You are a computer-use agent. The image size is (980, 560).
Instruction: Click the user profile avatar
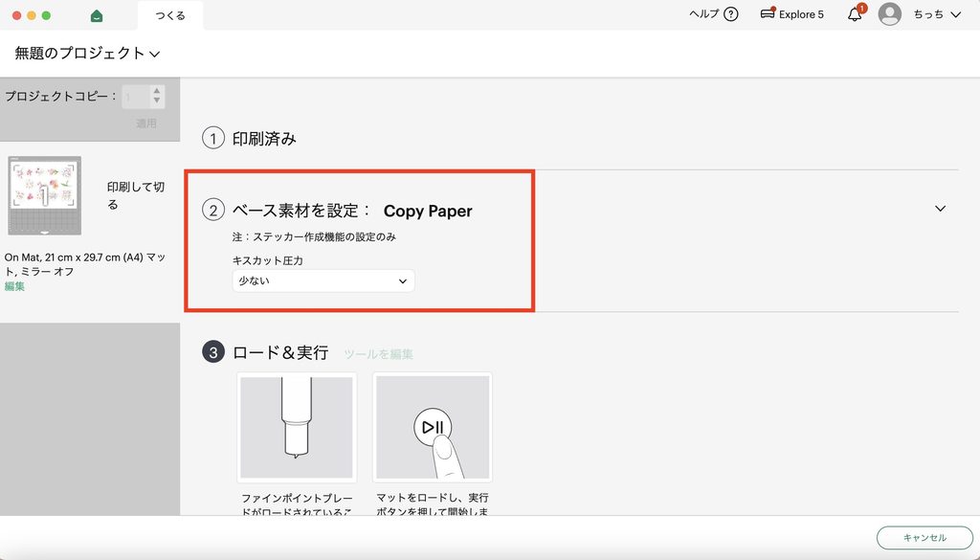(x=889, y=14)
